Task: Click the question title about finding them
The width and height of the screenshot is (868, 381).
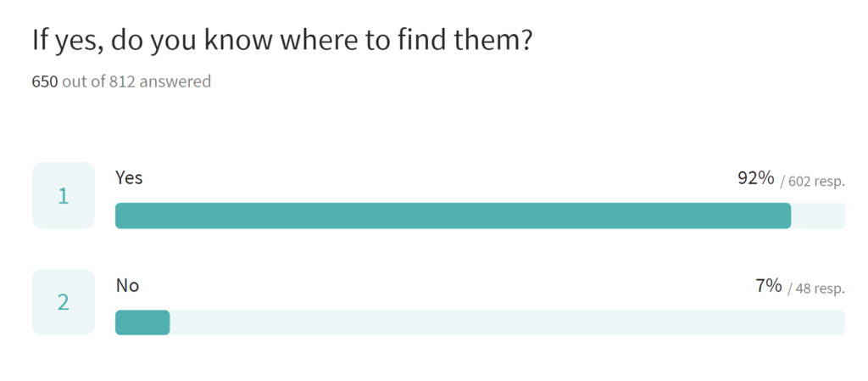Action: 281,40
